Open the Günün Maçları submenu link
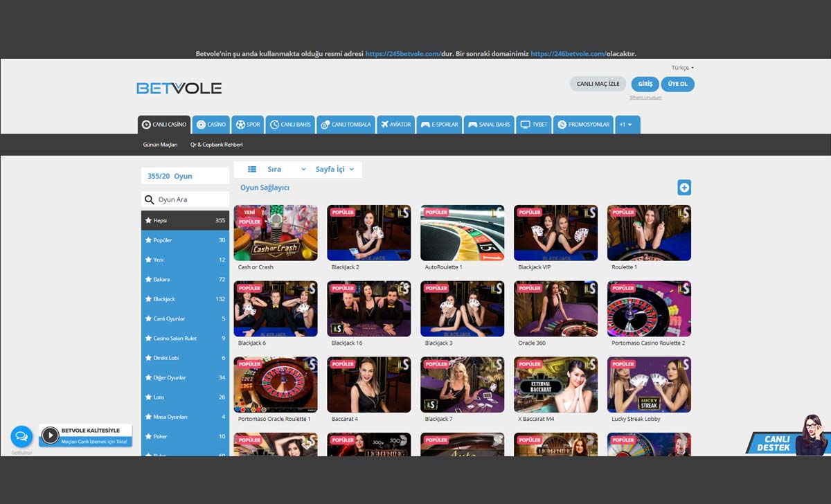The width and height of the screenshot is (831, 504). (160, 145)
